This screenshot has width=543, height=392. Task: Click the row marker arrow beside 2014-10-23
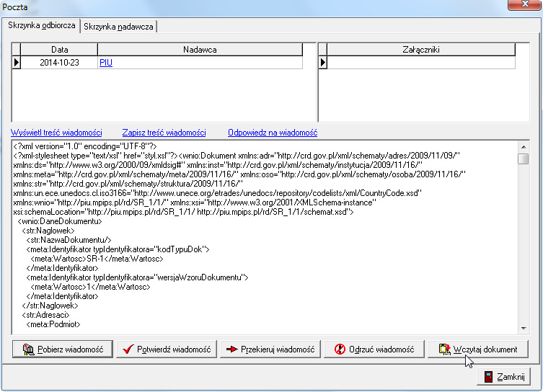pos(17,63)
